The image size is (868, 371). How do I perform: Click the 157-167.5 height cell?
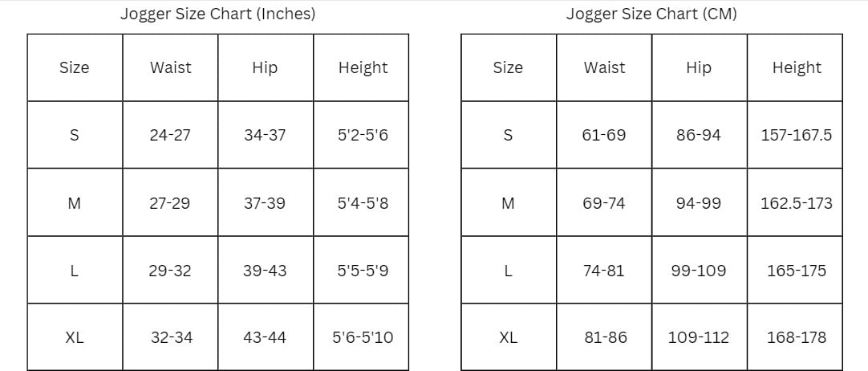click(795, 135)
